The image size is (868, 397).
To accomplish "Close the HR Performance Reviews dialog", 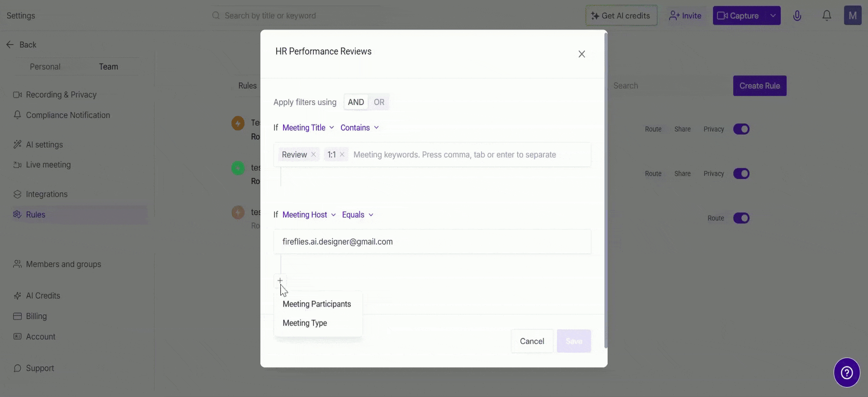I will coord(582,54).
